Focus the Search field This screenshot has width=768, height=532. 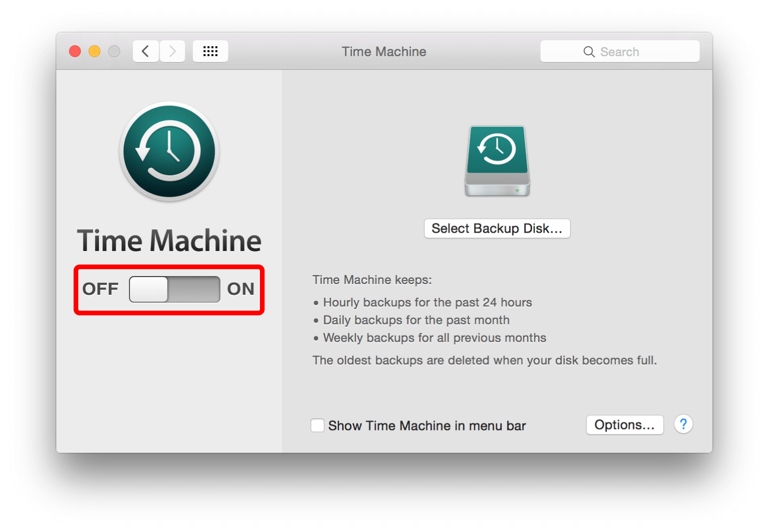[x=620, y=51]
